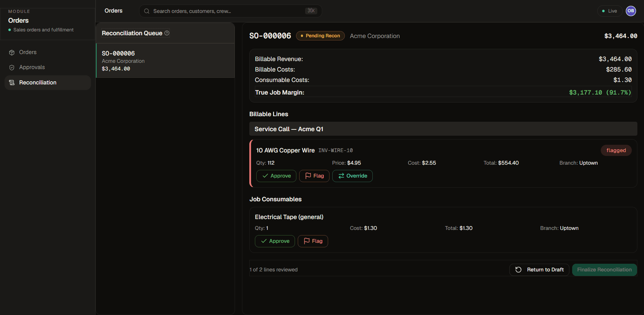Flag the Electrical Tape consumable
The height and width of the screenshot is (315, 644).
point(313,241)
